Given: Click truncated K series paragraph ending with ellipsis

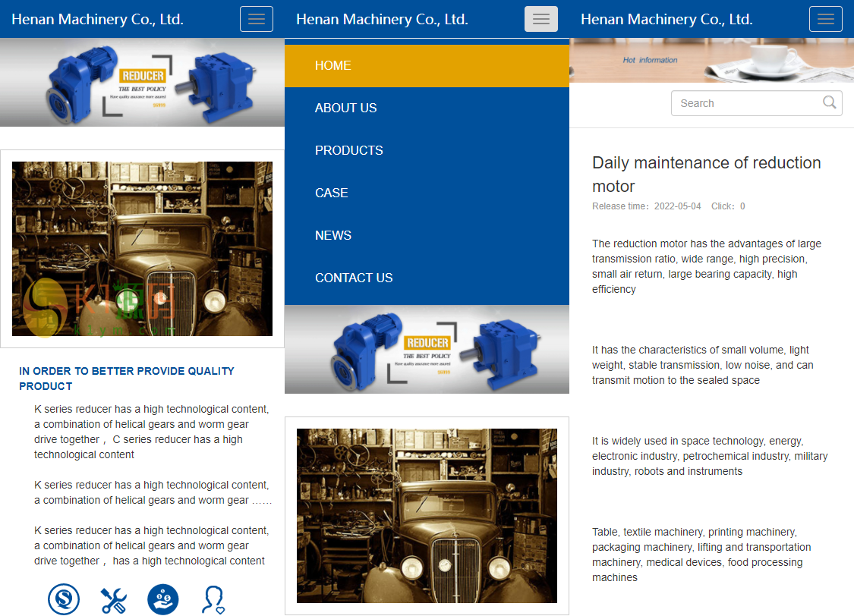Looking at the screenshot, I should [153, 492].
